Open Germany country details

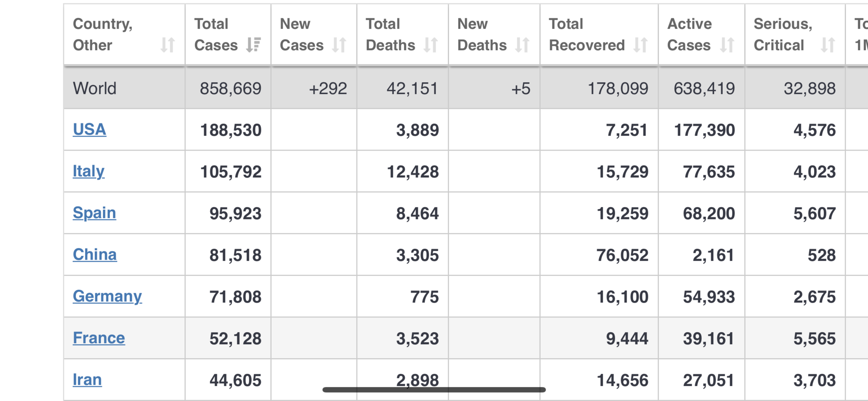pyautogui.click(x=107, y=296)
